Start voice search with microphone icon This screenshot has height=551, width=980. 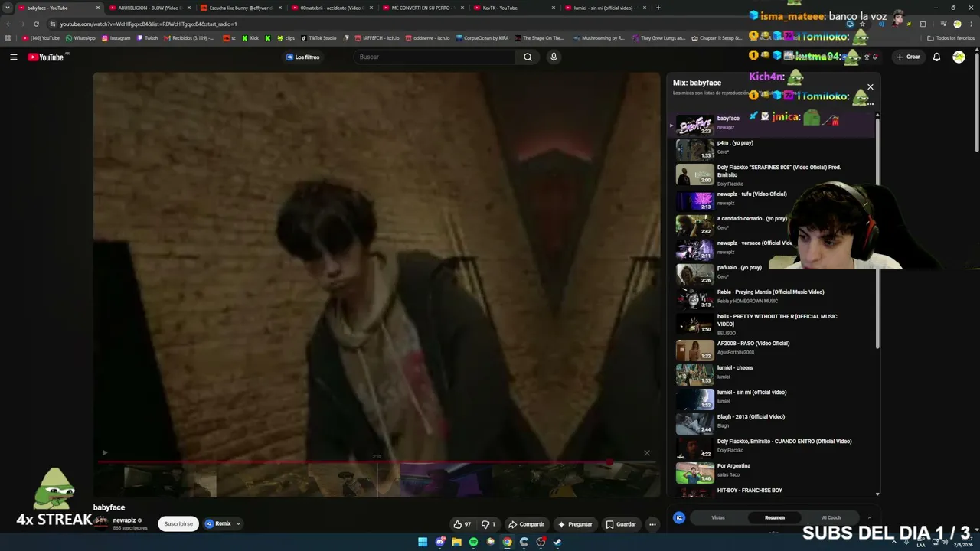click(x=554, y=57)
